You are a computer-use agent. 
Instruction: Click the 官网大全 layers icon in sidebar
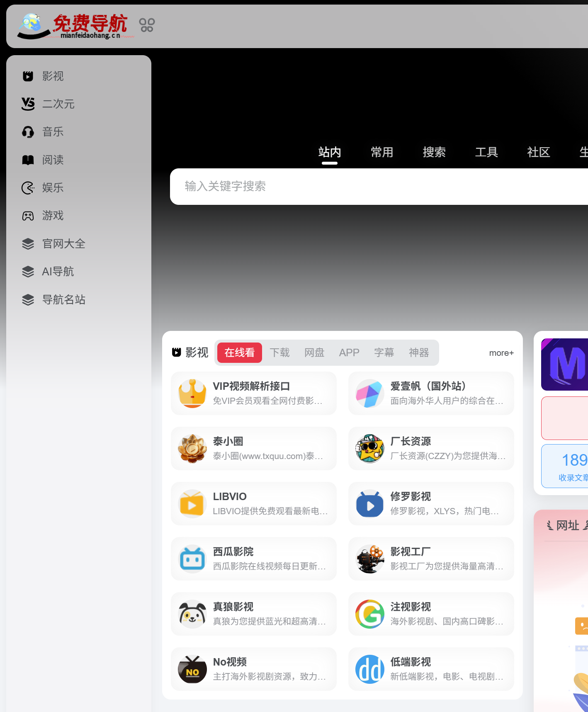click(x=28, y=243)
